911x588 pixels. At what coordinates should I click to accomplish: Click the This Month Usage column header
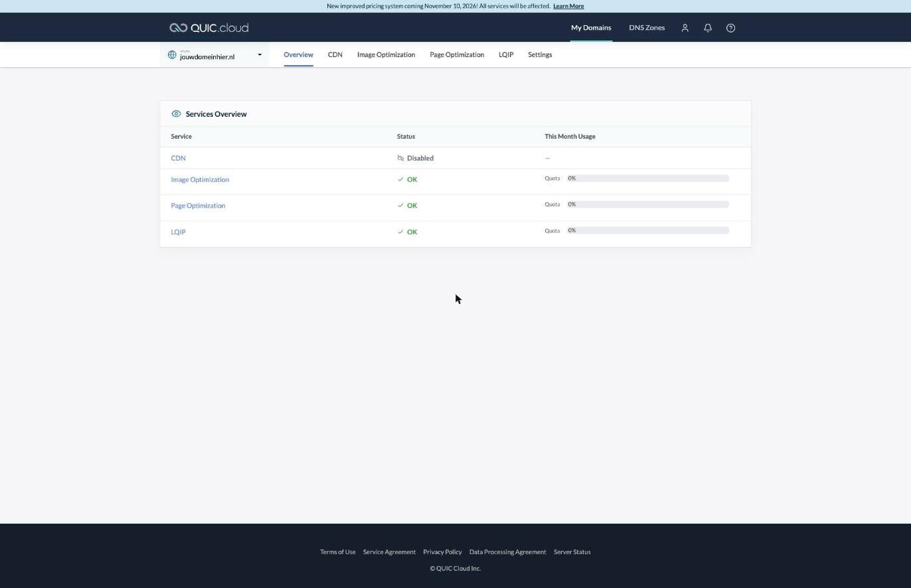tap(570, 137)
